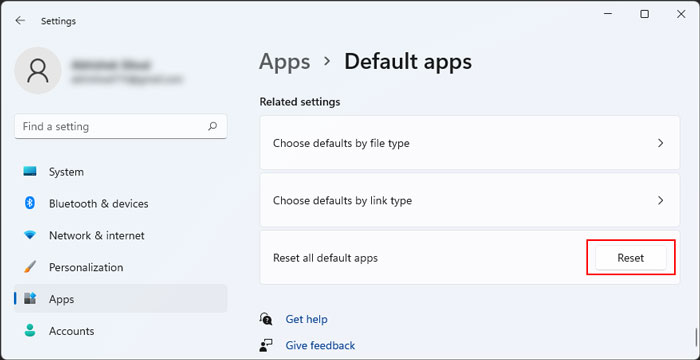This screenshot has height=360, width=700.
Task: Click the Network wifi icon
Action: coord(30,235)
